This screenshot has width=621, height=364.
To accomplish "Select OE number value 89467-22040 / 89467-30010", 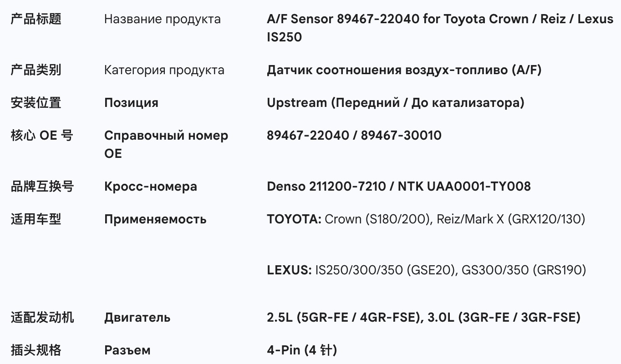I will [354, 136].
